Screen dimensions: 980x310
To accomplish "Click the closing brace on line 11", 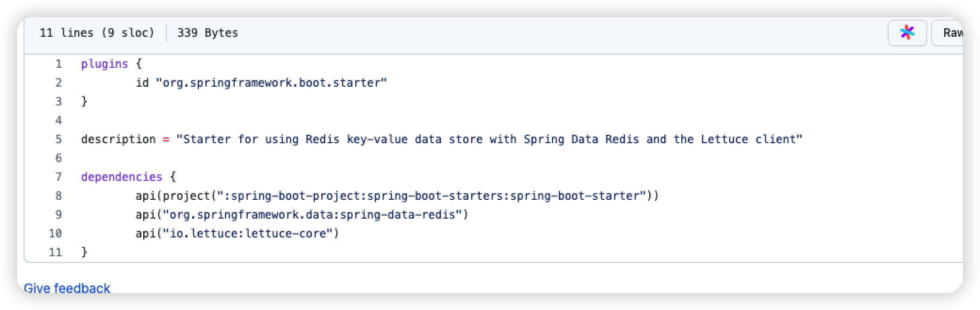I will click(x=85, y=252).
